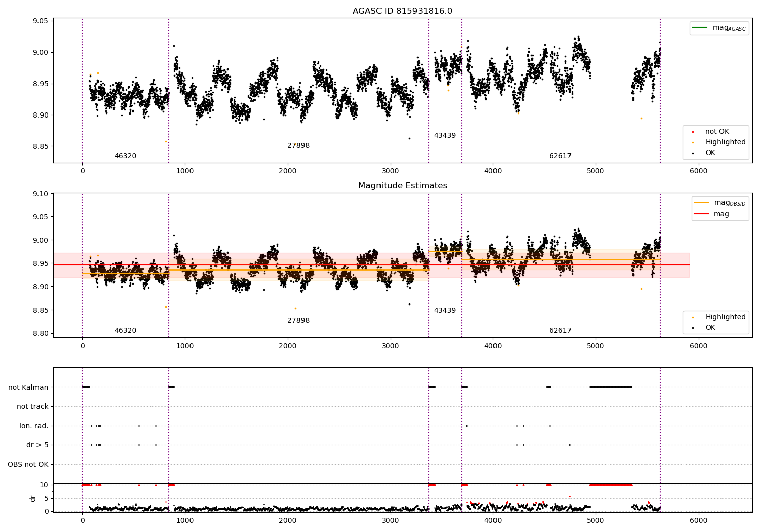Click OBSID label 46320 in middle plot

(125, 331)
